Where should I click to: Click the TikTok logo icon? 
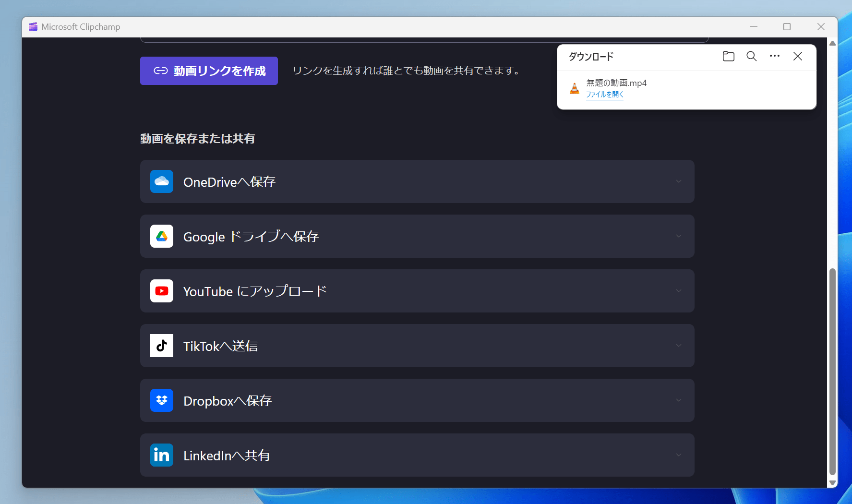coord(162,346)
